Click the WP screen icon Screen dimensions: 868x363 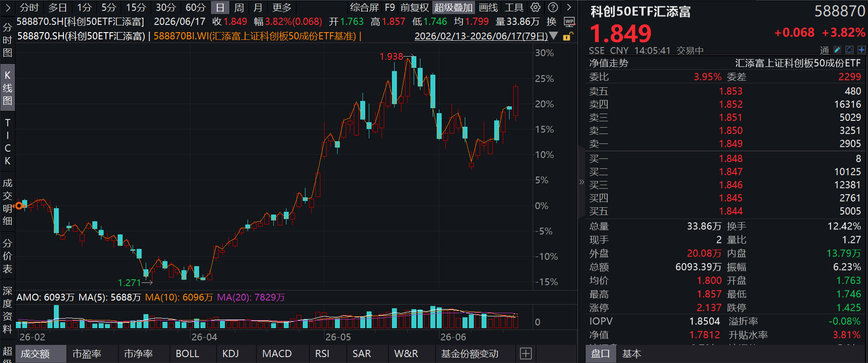coord(569,22)
